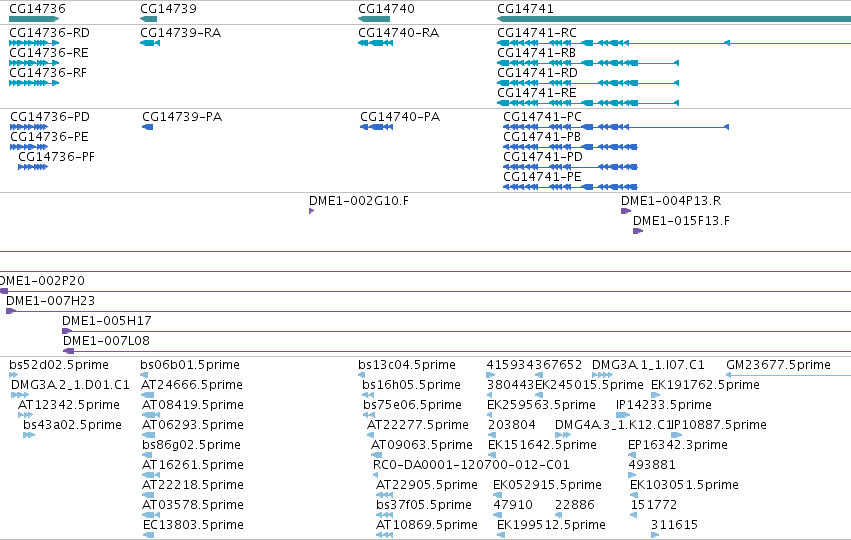Pick the AT22277.5prime EST label
Viewport: 851px width, 540px height.
418,425
